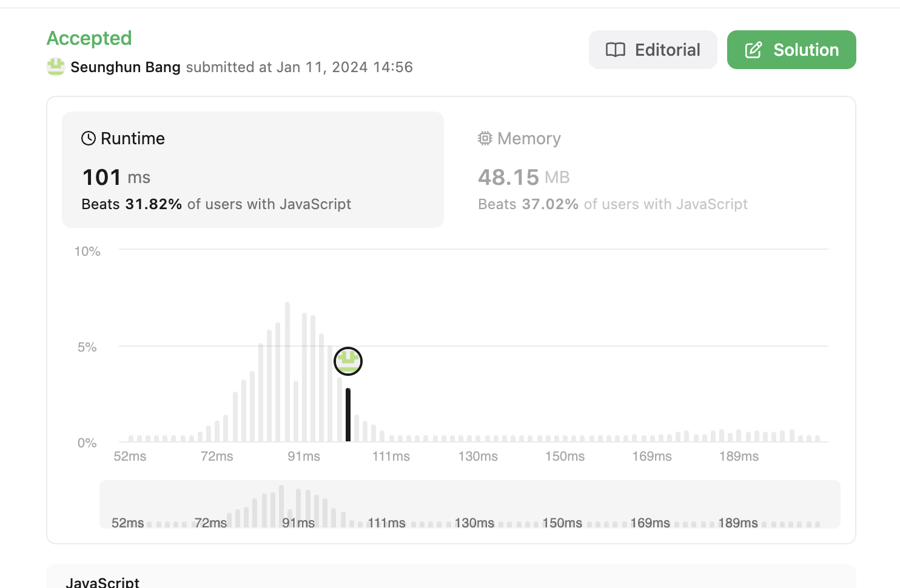Click the histogram bar near 189ms
The height and width of the screenshot is (588, 900).
(739, 435)
